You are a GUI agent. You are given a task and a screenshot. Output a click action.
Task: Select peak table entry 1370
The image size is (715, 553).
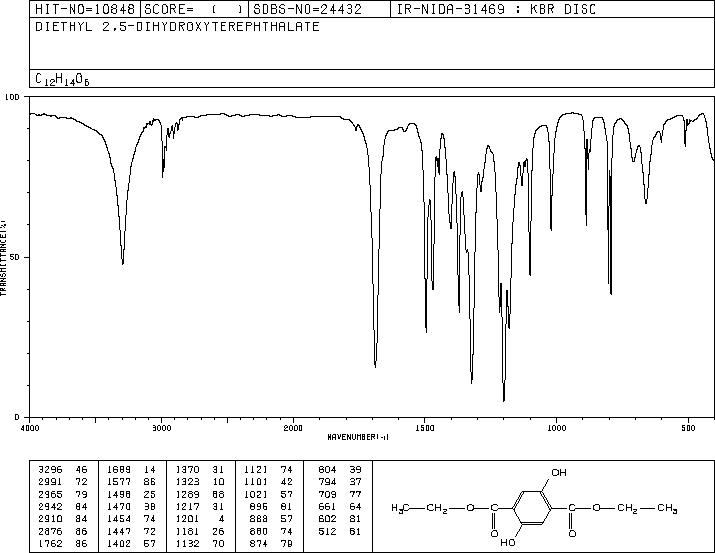coord(187,470)
